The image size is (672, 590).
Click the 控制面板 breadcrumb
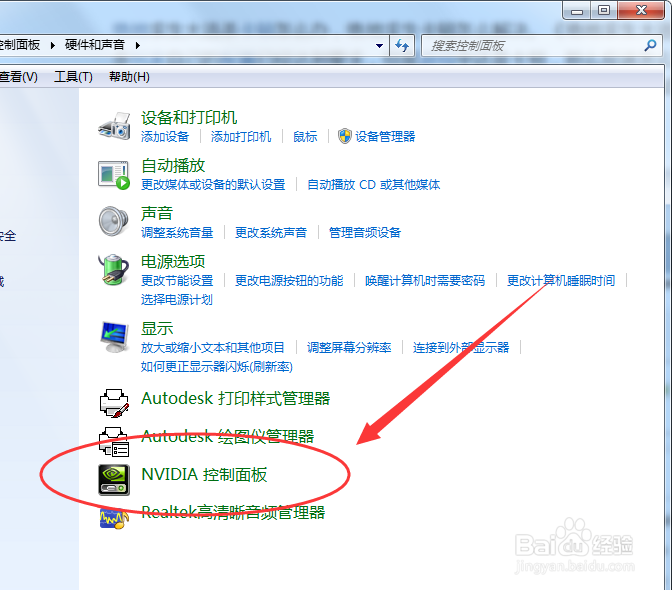(20, 45)
